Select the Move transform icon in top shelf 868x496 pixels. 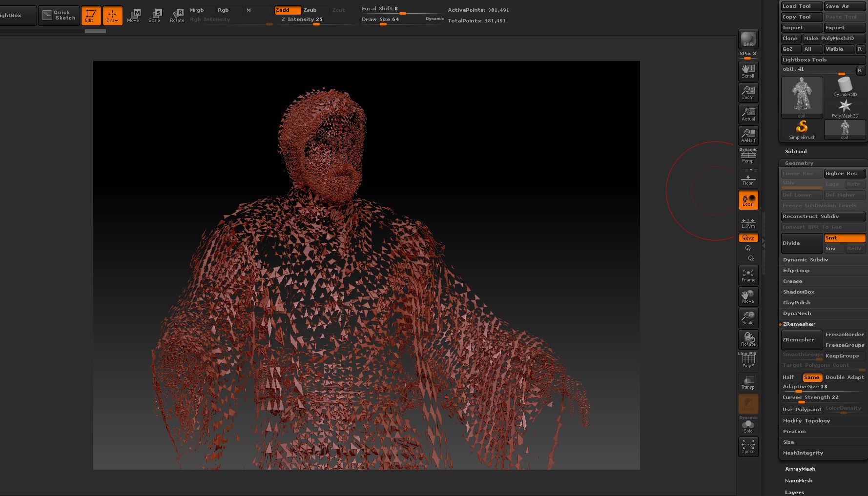pyautogui.click(x=133, y=15)
